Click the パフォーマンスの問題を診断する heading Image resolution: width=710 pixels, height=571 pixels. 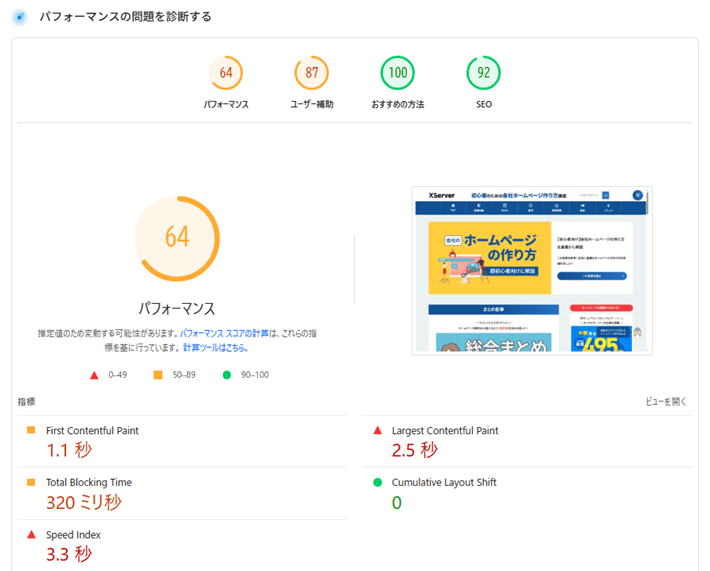point(125,17)
